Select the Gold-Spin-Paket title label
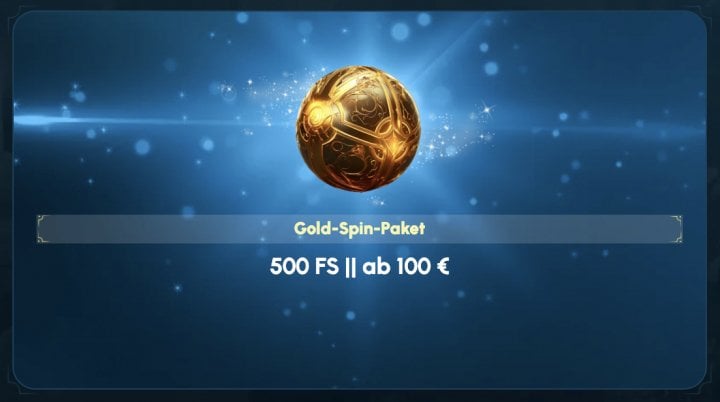 click(359, 228)
